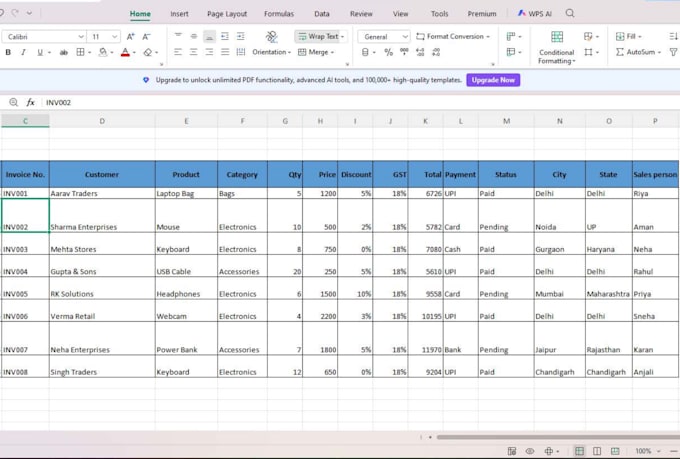This screenshot has height=459, width=680.
Task: Click the currency format icon
Action: [365, 52]
